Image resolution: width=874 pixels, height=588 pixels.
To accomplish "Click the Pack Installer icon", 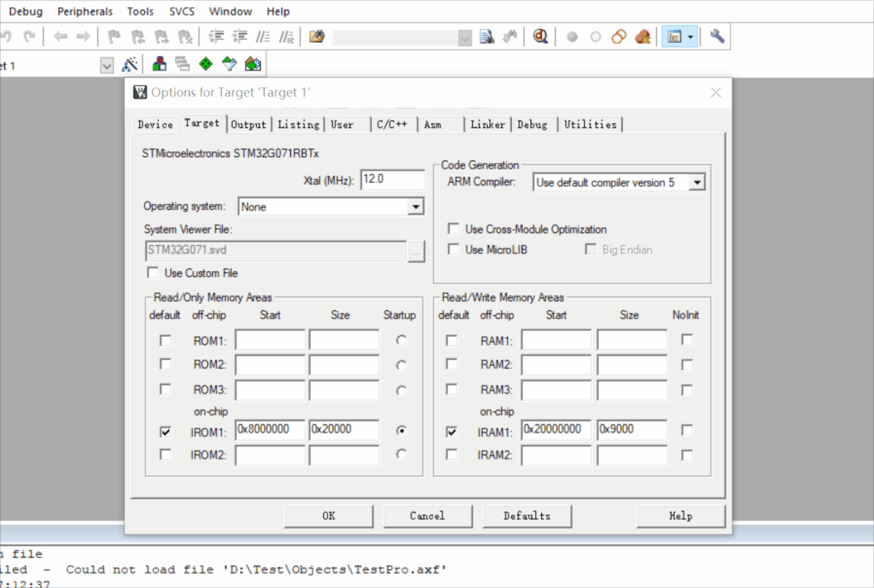I will 253,65.
